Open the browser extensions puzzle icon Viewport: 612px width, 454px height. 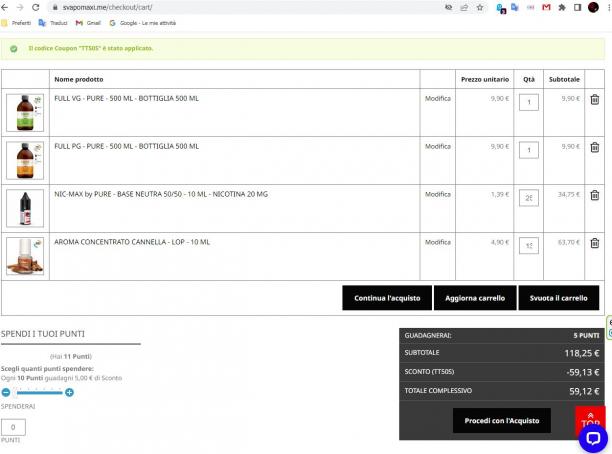[x=562, y=7]
